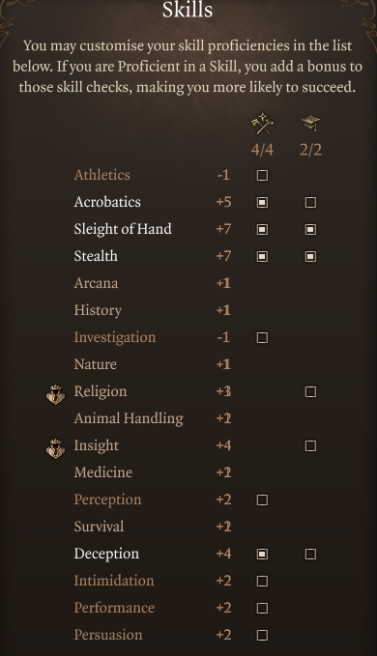Click the crossed axes proficiency column icon
The image size is (377, 656).
tap(262, 123)
